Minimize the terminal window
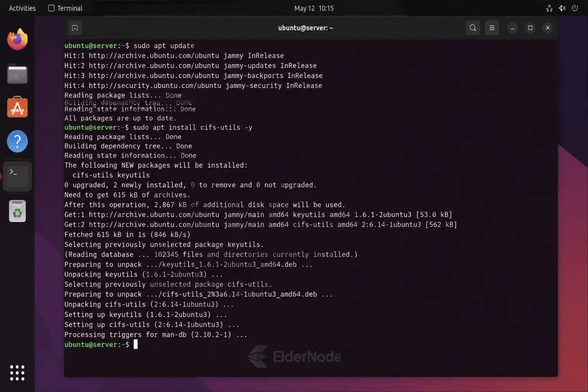This screenshot has width=588, height=392. (513, 28)
